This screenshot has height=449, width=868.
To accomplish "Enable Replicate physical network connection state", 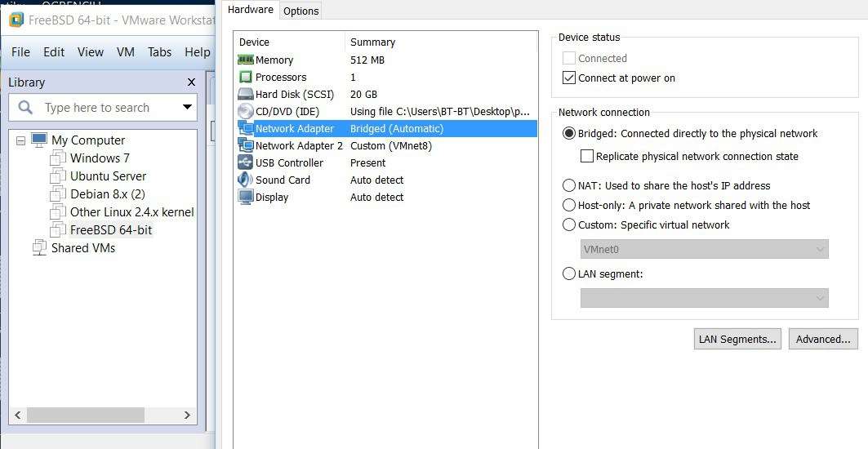I will 587,156.
